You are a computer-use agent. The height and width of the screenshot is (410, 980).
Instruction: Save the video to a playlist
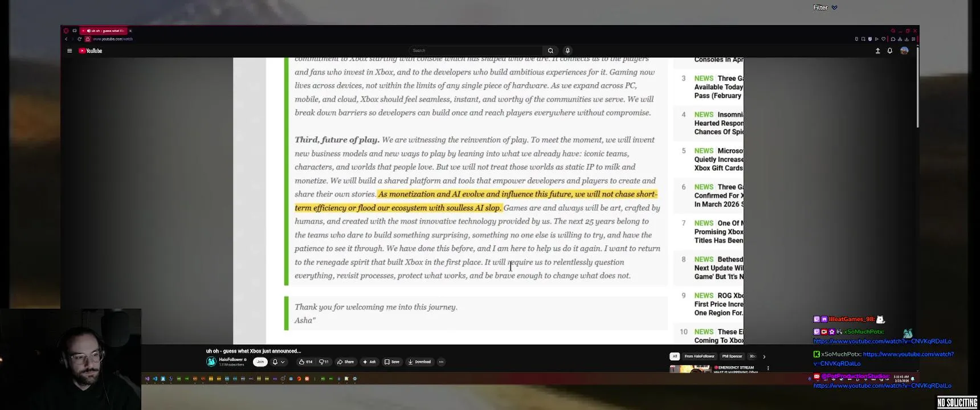[x=391, y=362]
